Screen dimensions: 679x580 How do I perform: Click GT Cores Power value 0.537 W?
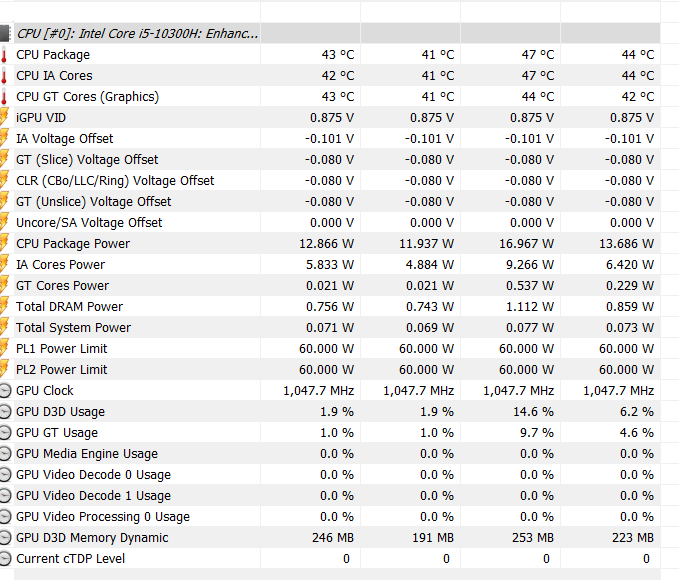click(530, 286)
